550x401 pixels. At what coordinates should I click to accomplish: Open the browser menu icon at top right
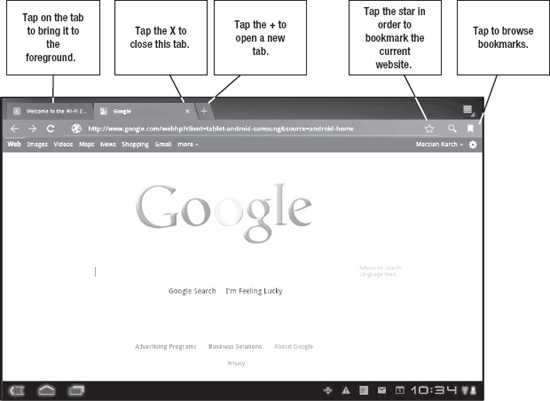tap(468, 110)
